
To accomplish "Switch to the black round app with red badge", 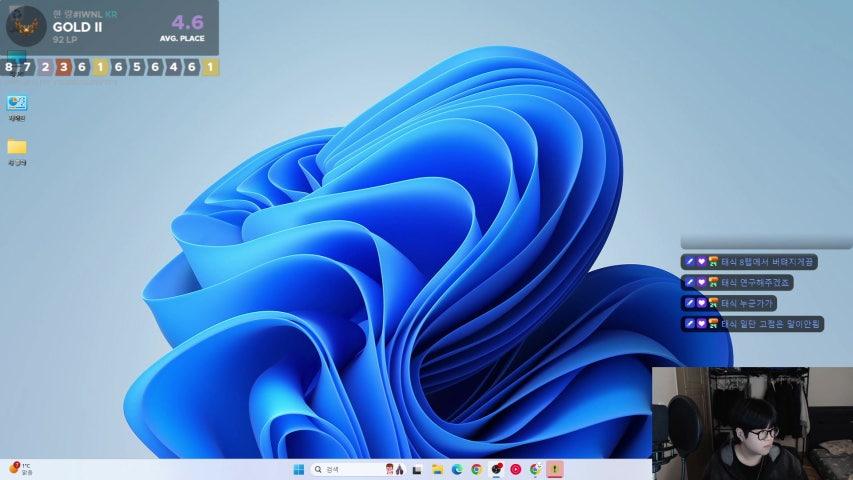I will coord(496,469).
